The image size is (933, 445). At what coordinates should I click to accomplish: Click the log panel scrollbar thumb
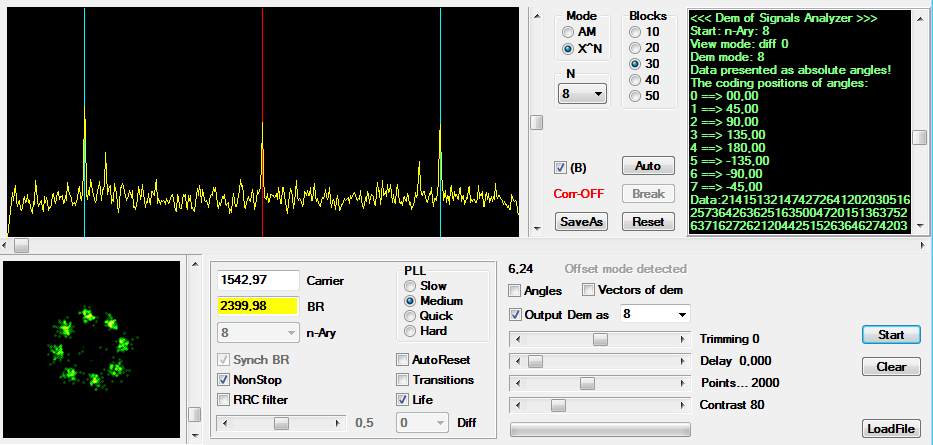pos(920,137)
